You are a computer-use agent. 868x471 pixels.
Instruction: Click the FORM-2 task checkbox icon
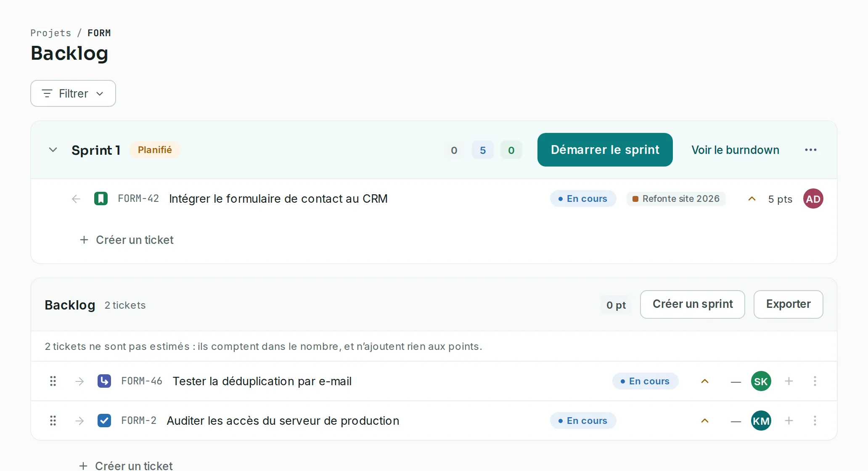click(x=104, y=421)
